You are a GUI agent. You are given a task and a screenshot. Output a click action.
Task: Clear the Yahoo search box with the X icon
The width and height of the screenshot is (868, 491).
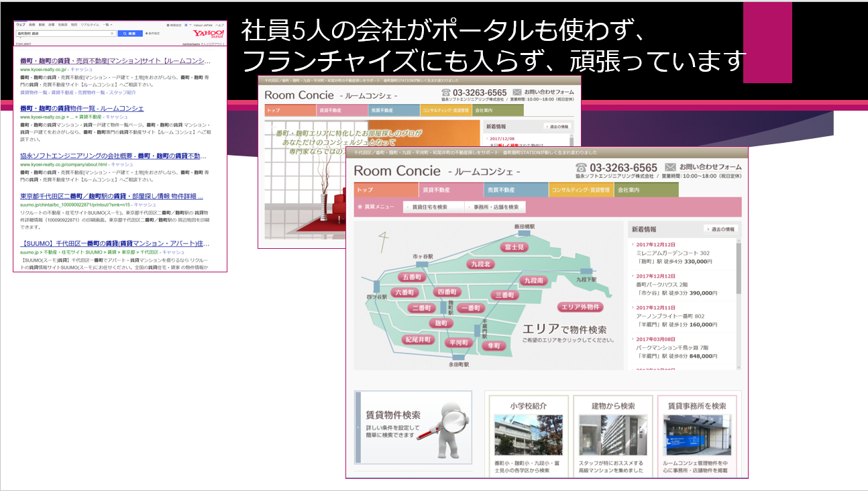click(111, 33)
